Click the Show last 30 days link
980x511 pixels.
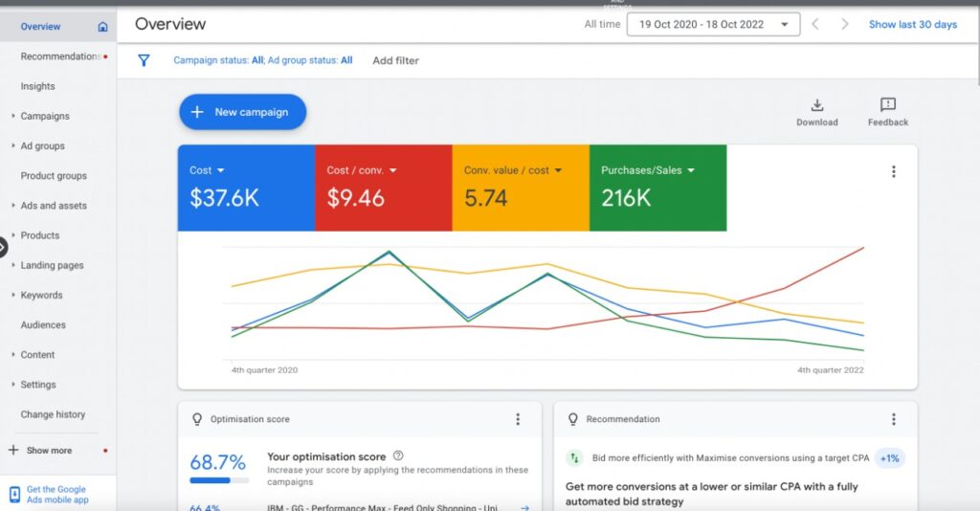click(912, 25)
